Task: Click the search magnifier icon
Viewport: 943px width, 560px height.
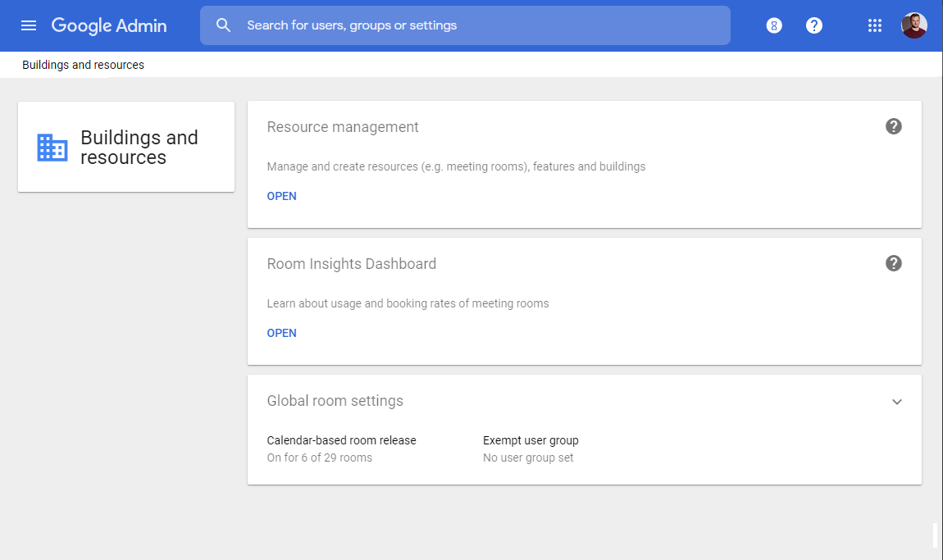Action: point(223,25)
